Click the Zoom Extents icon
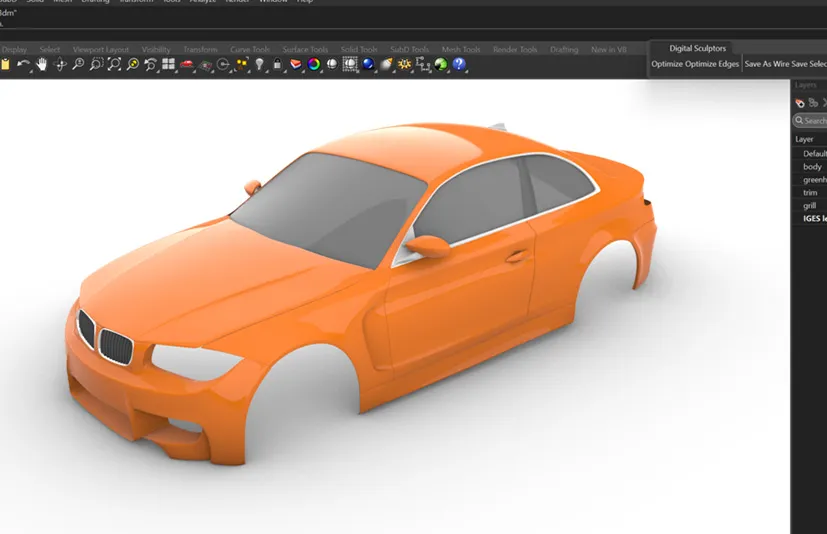Screen dimensions: 827x534 (114, 64)
